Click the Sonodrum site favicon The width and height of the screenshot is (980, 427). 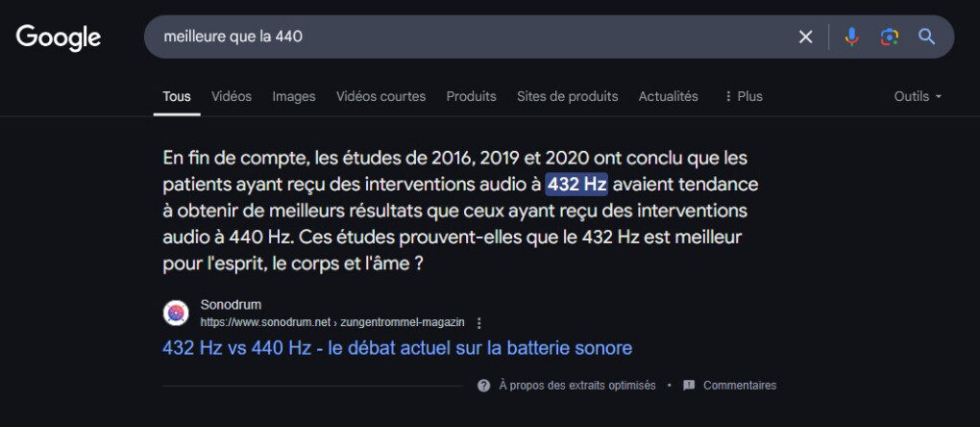[x=176, y=313]
